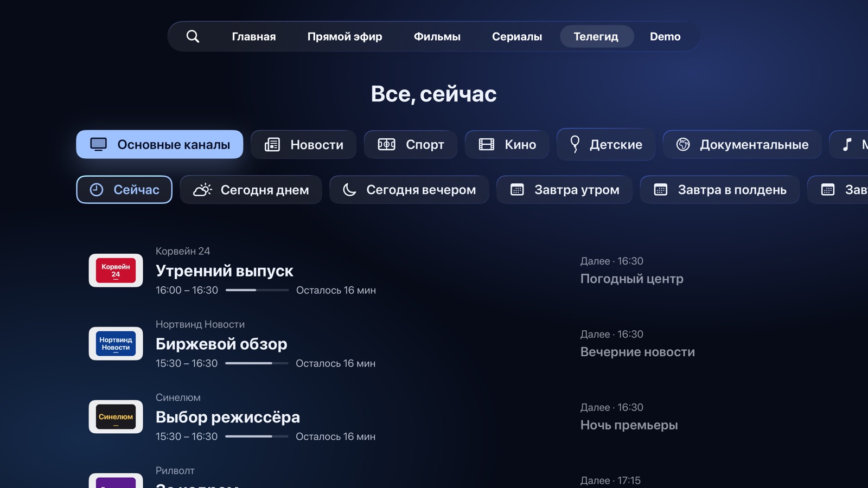Viewport: 868px width, 488px height.
Task: Open upcoming program Вечерние новости
Action: (637, 352)
